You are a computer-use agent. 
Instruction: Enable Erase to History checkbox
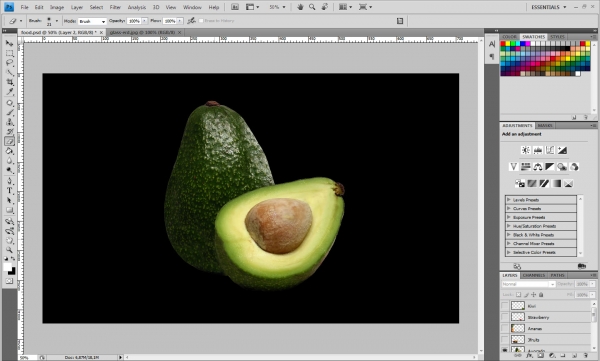[x=201, y=21]
